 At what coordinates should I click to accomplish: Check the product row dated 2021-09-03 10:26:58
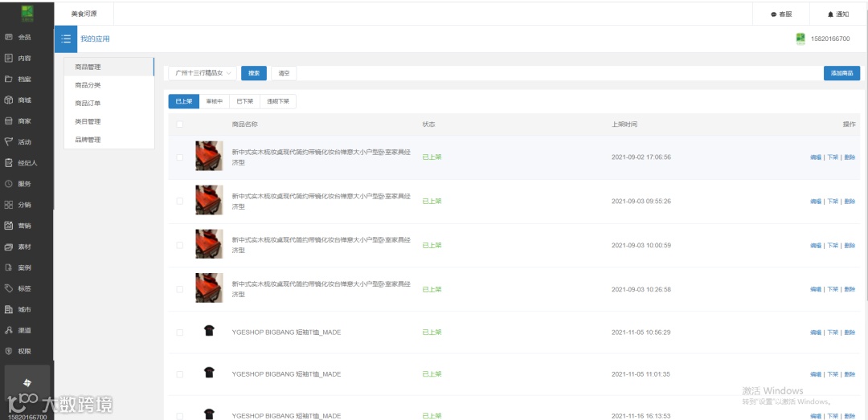click(x=179, y=289)
